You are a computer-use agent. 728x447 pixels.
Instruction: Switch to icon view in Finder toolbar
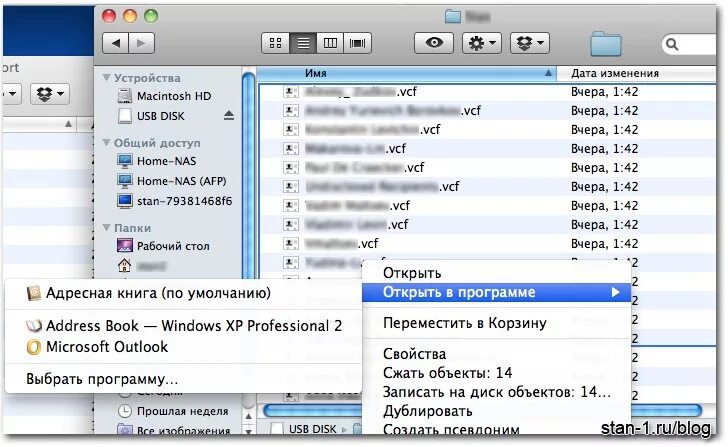pyautogui.click(x=275, y=43)
